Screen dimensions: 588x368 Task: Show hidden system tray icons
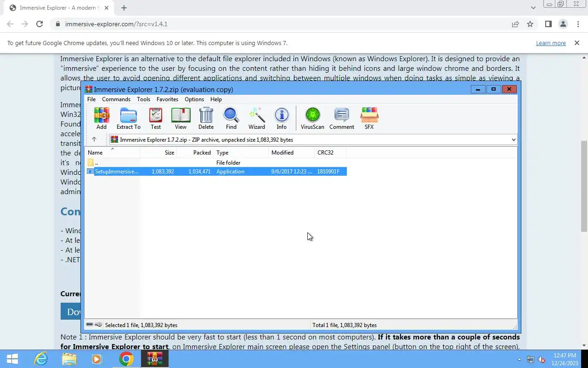pyautogui.click(x=519, y=359)
